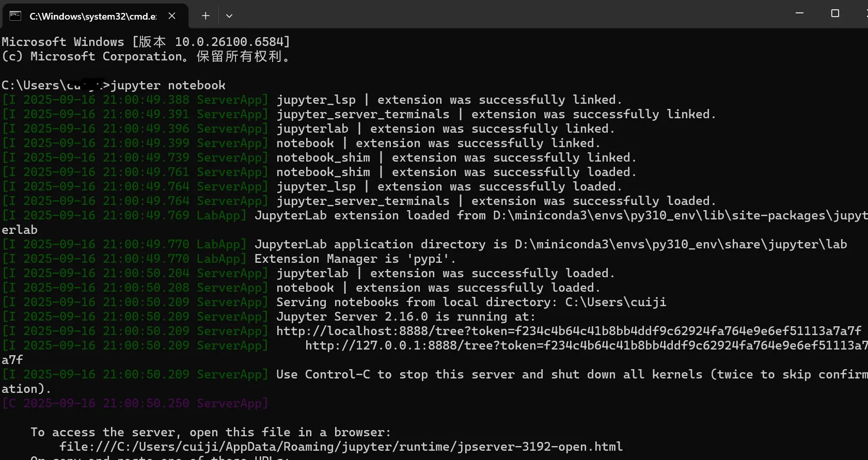Viewport: 868px width, 460px height.
Task: Click the cmd terminal icon in the tab
Action: coord(15,15)
